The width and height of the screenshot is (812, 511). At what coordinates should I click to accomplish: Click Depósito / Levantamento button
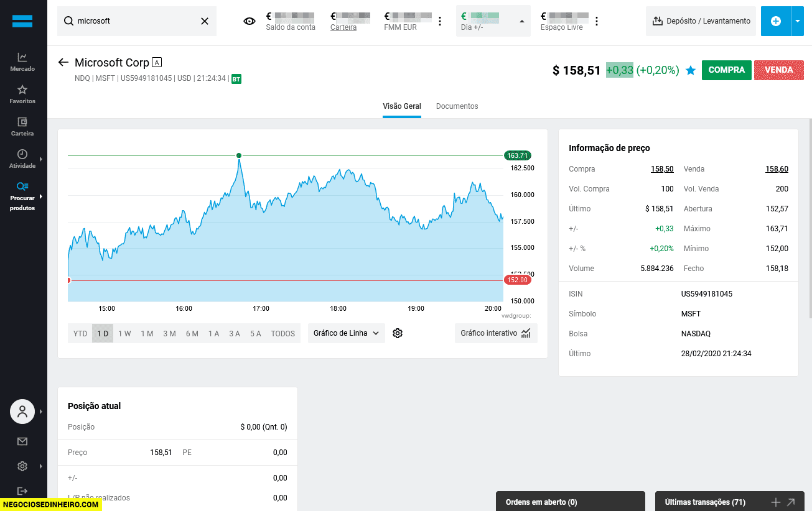[x=701, y=21]
